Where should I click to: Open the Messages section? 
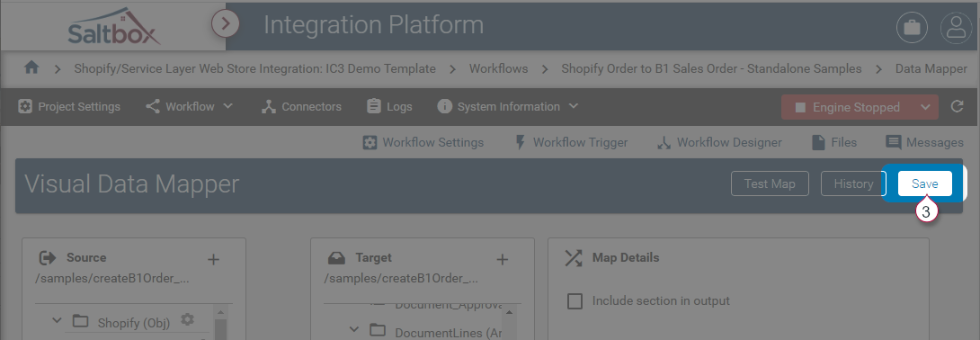[924, 142]
